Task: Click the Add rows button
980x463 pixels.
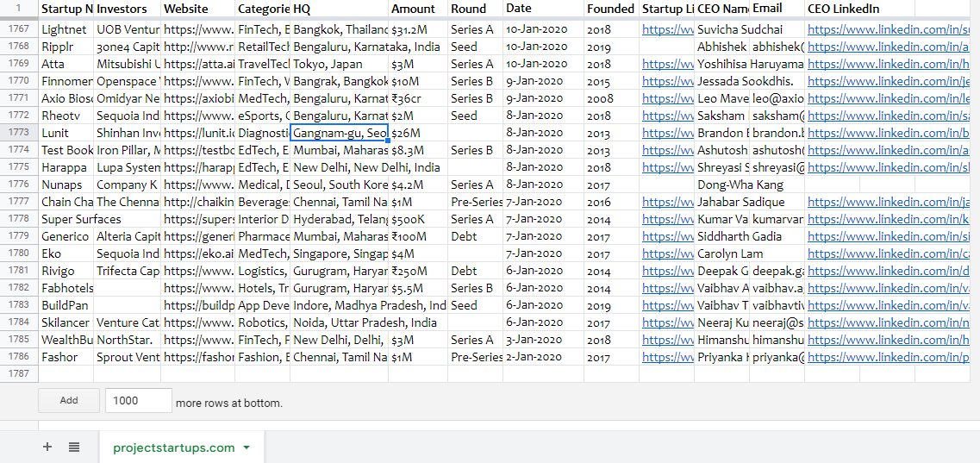Action: (69, 401)
